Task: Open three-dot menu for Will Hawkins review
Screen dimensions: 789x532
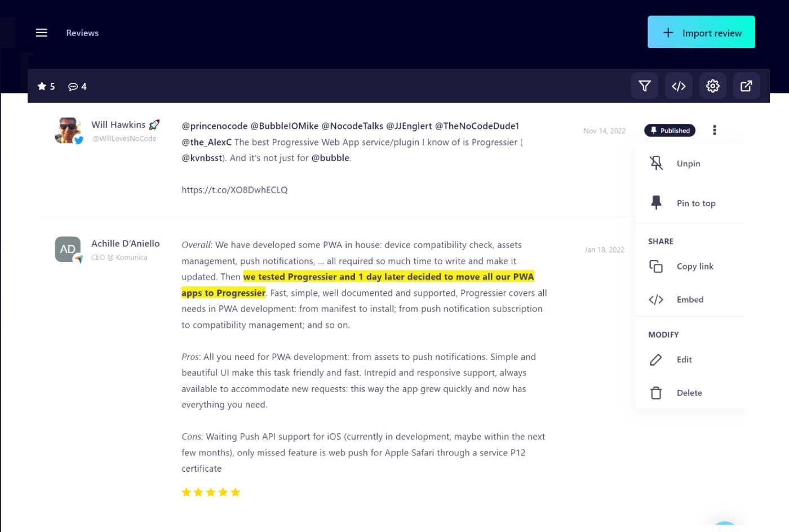Action: tap(715, 130)
